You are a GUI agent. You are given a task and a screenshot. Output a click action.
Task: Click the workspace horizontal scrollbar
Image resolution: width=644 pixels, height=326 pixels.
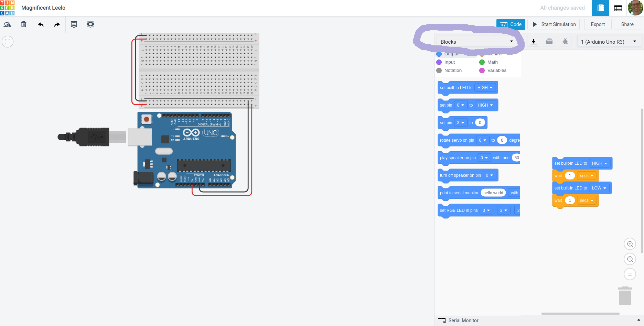point(580,314)
